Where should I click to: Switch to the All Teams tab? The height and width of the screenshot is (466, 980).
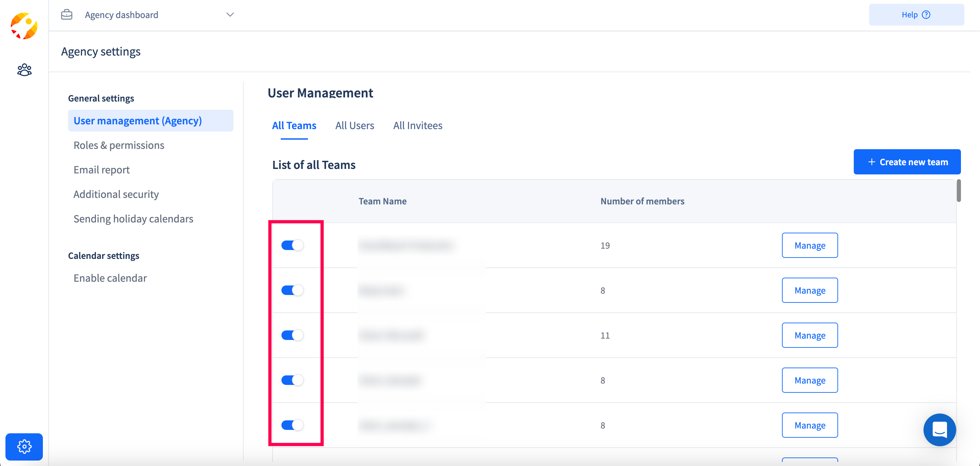(x=294, y=126)
